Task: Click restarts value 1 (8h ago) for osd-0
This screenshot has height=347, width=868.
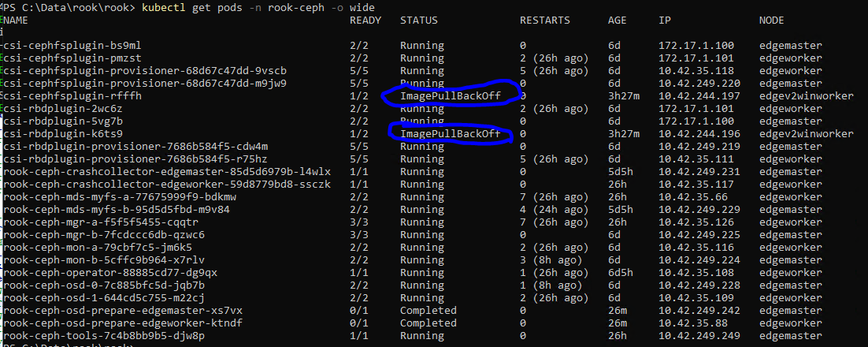Action: point(551,286)
